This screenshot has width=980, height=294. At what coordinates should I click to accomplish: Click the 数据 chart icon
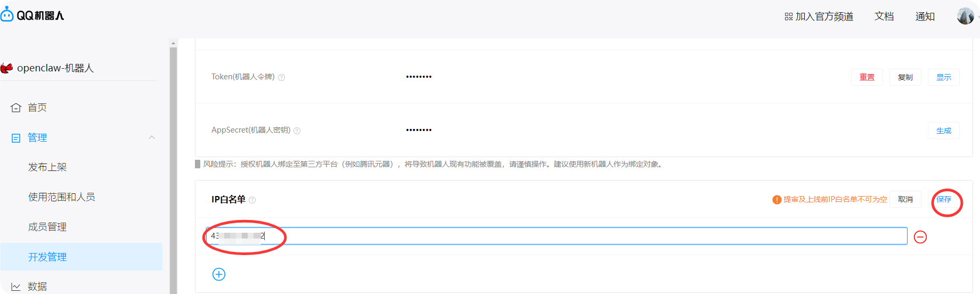click(16, 287)
